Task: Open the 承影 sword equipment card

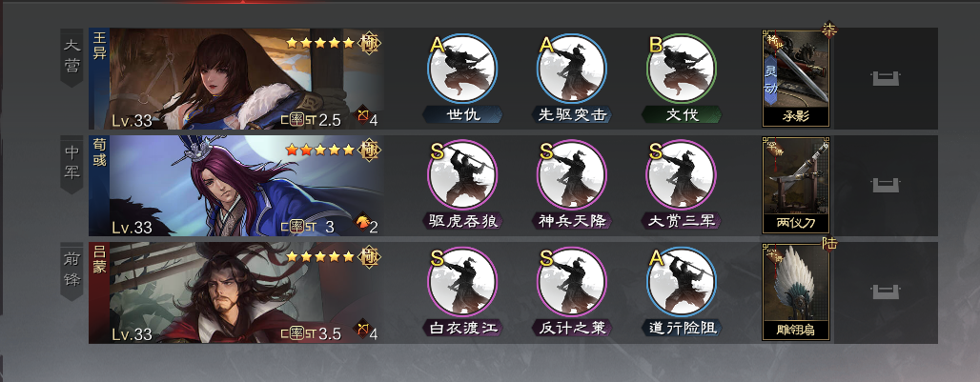Action: (796, 79)
